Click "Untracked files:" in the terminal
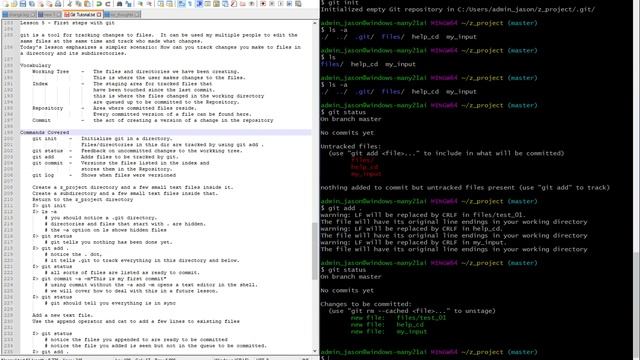 pos(351,146)
